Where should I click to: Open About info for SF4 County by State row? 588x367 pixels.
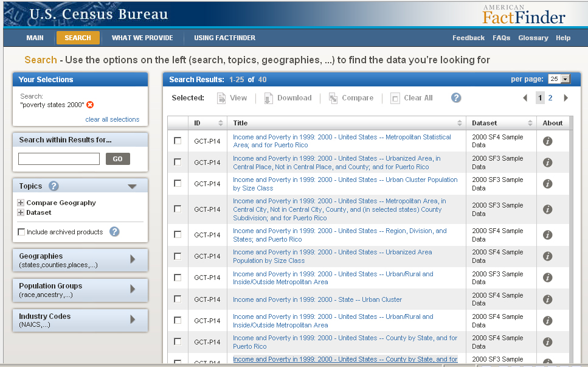click(547, 342)
